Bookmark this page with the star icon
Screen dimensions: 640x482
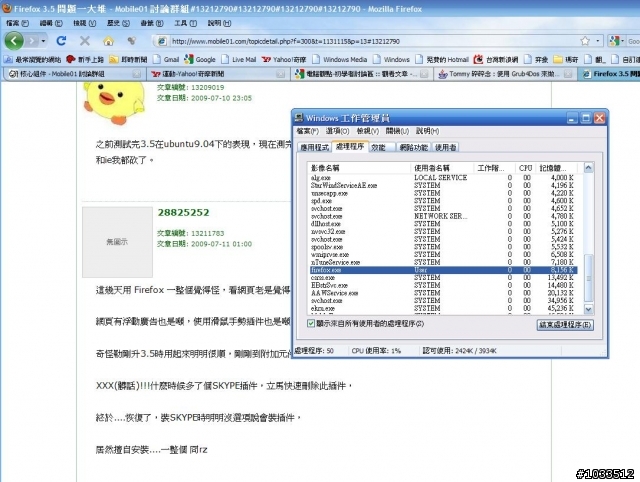tap(585, 41)
